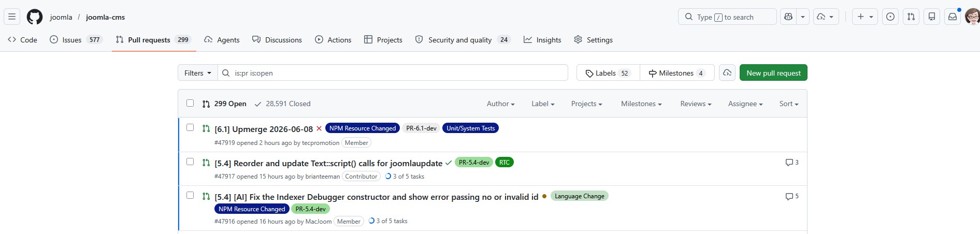Click the failed checks red X icon
The image size is (980, 234).
coord(319,128)
